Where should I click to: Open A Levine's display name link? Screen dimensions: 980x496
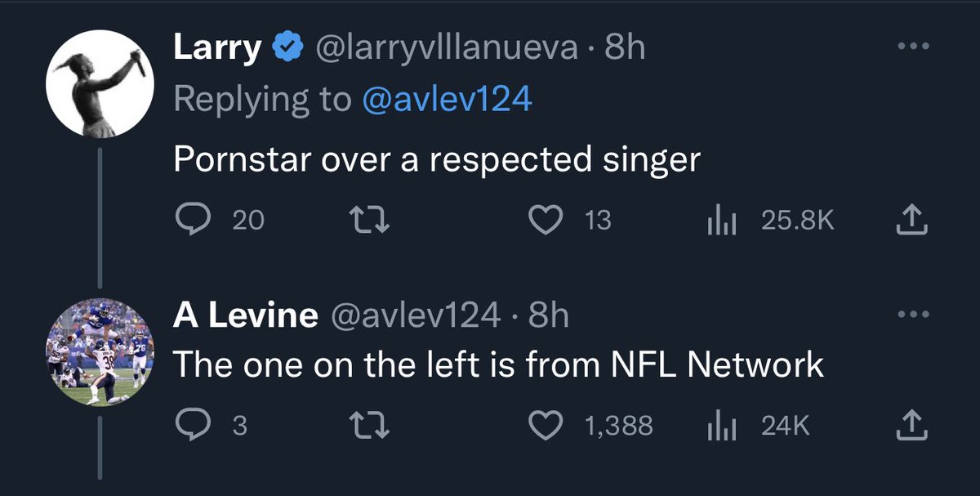pos(245,315)
